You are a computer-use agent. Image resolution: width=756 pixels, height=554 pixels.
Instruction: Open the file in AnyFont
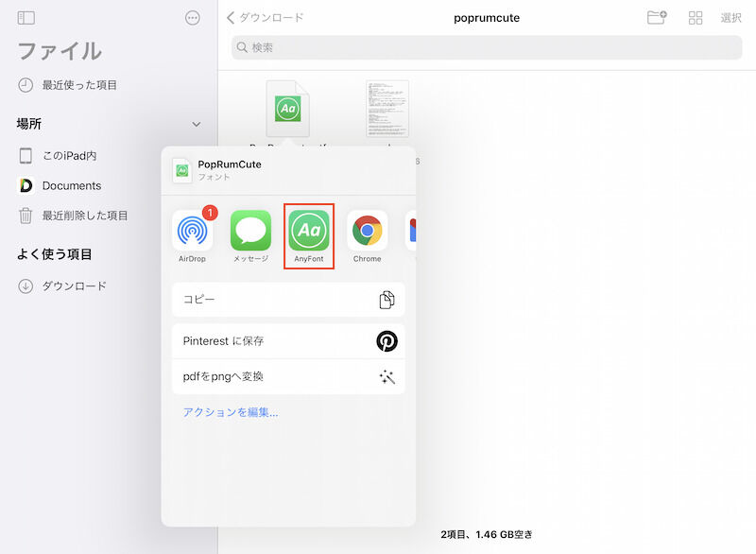(x=309, y=235)
